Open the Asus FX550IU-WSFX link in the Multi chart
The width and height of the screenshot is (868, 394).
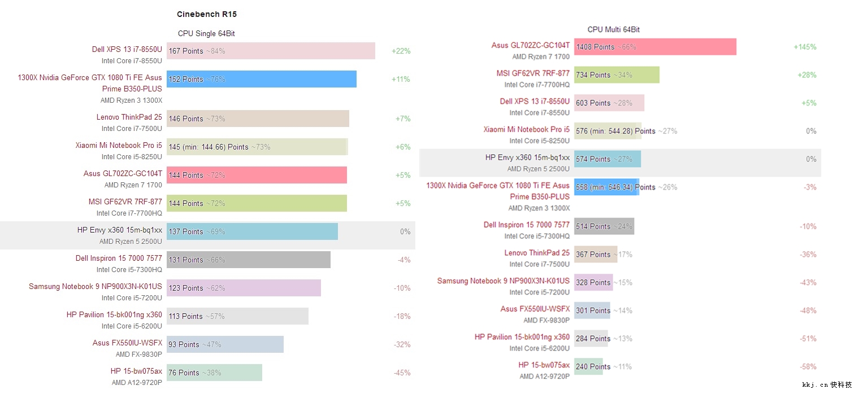535,309
